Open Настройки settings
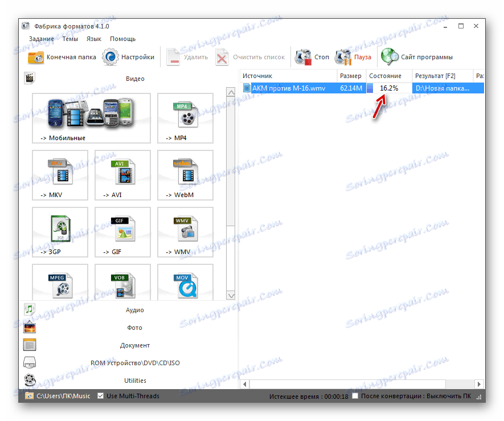 click(128, 57)
